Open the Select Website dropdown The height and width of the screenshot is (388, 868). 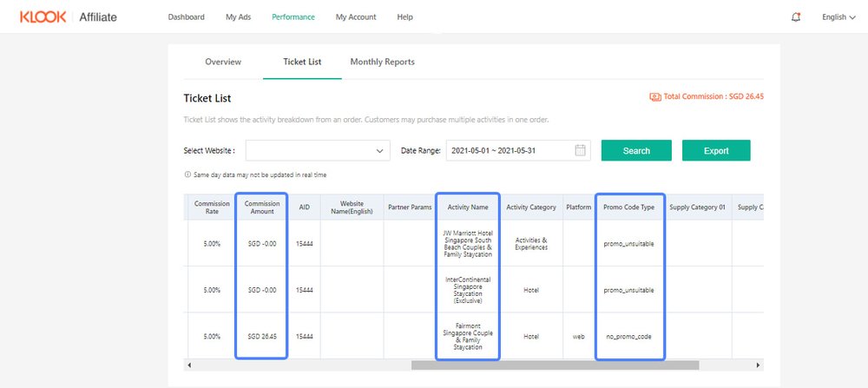[x=319, y=150]
